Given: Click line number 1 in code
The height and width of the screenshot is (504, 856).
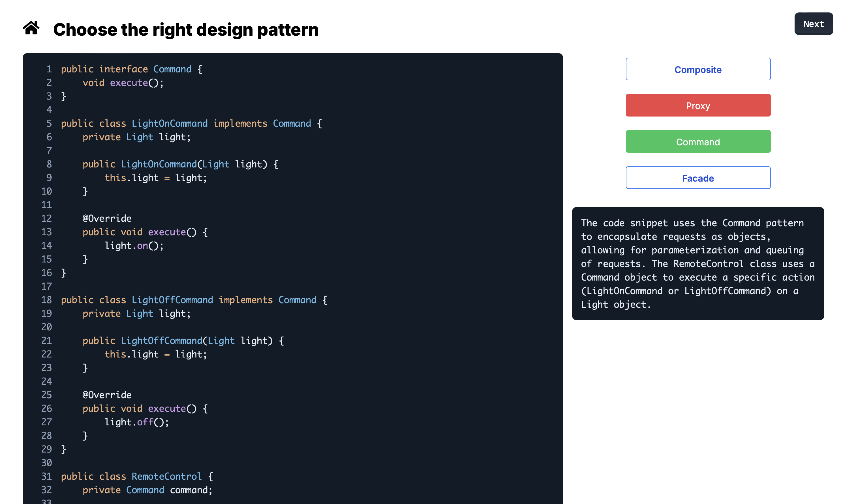Looking at the screenshot, I should point(49,69).
